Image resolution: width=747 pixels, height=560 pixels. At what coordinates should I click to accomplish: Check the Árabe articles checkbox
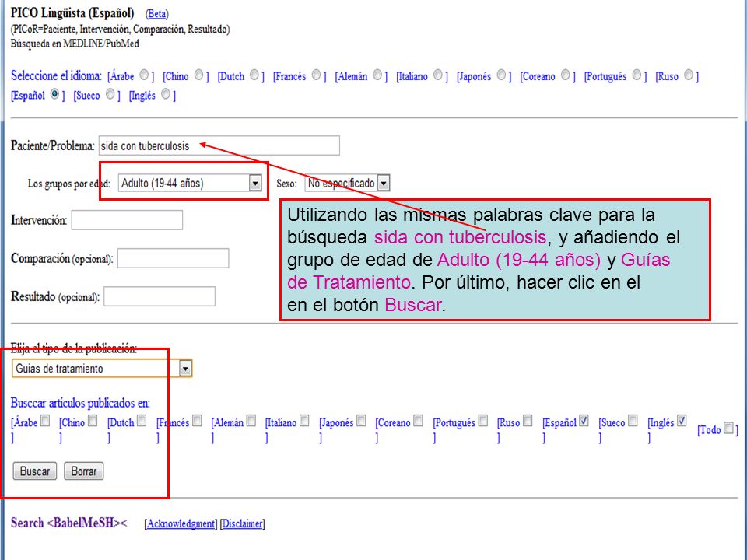point(45,421)
